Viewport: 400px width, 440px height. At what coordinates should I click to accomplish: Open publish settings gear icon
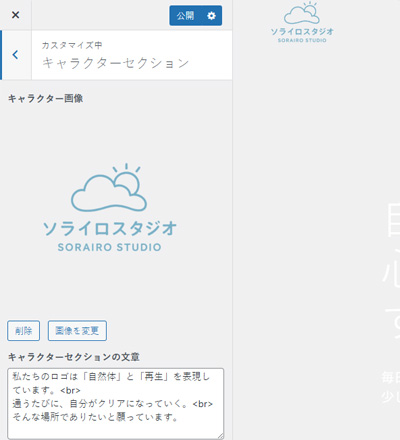tap(212, 16)
